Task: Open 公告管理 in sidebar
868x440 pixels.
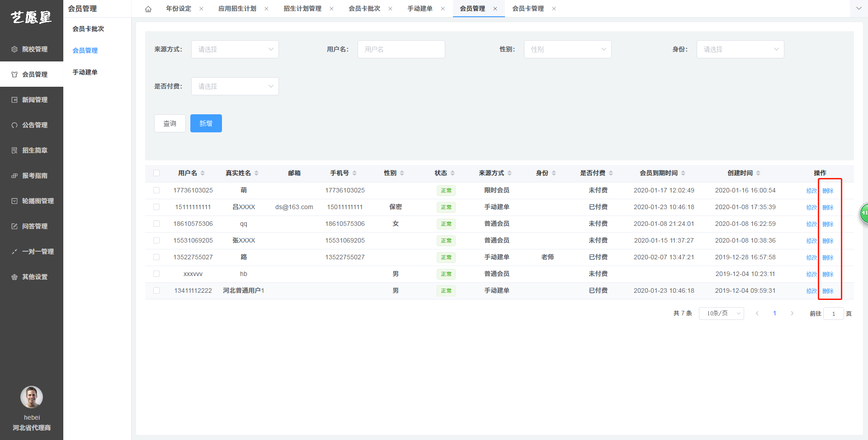Action: coord(31,125)
